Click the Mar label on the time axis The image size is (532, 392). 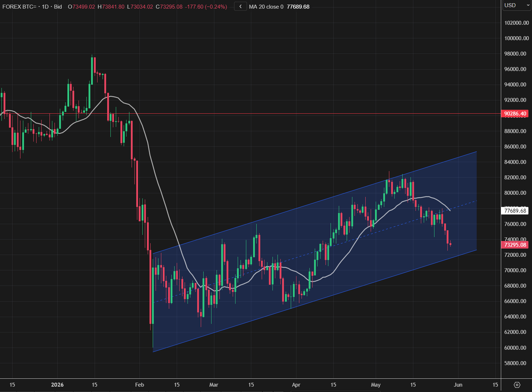(214, 384)
